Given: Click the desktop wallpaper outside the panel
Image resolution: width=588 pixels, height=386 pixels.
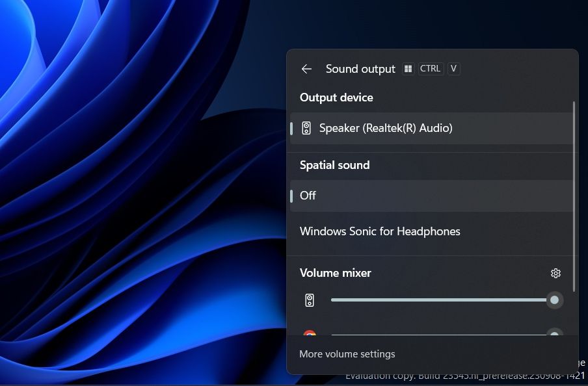Looking at the screenshot, I should coord(130,195).
